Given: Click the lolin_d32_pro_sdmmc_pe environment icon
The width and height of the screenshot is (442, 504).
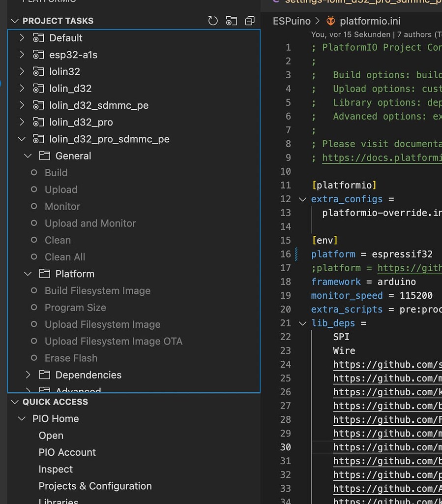Looking at the screenshot, I should [x=38, y=139].
